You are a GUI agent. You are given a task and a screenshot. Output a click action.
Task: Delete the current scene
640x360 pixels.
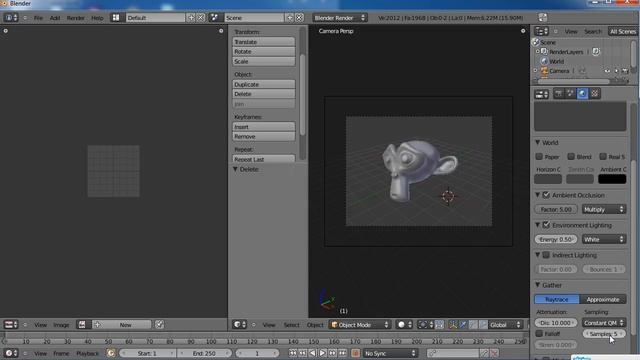[299, 18]
